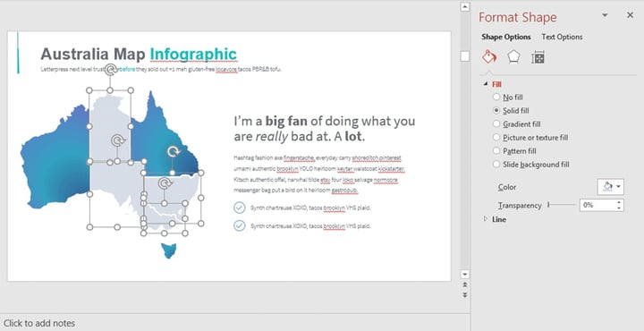Click the first checkmark circle icon
Viewport: 644px width, 331px height.
coord(240,208)
